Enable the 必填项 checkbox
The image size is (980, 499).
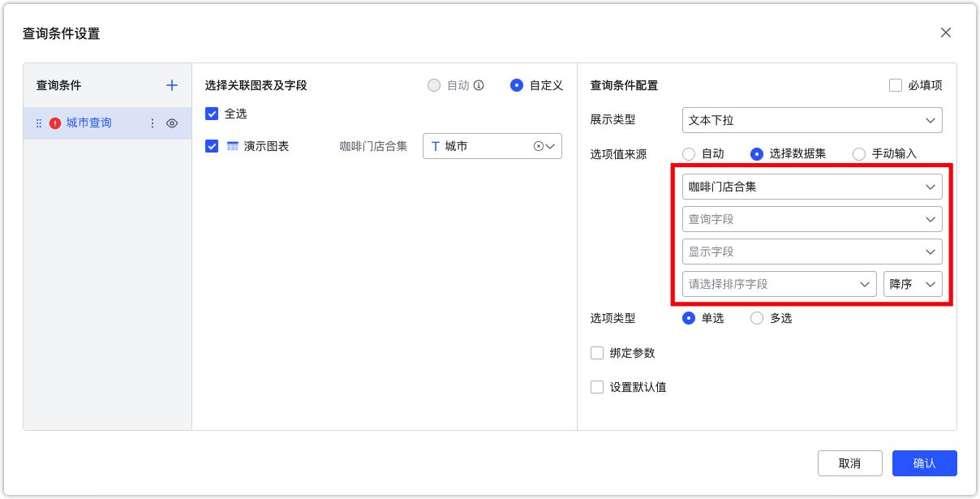(896, 84)
